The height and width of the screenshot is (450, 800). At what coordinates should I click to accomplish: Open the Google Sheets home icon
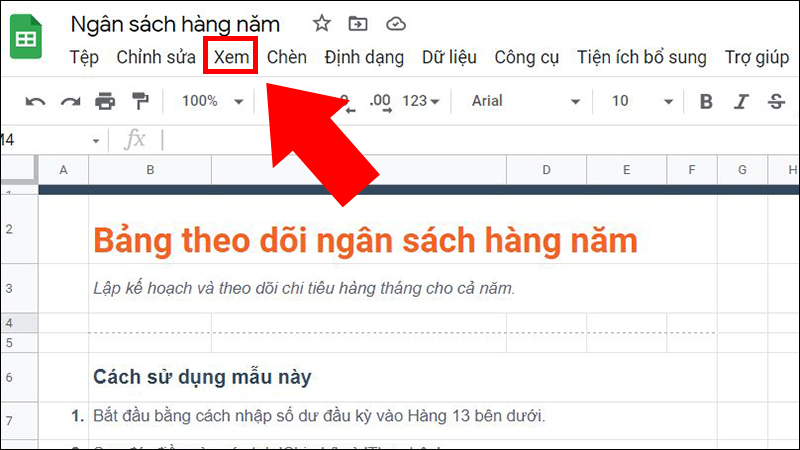pyautogui.click(x=26, y=37)
